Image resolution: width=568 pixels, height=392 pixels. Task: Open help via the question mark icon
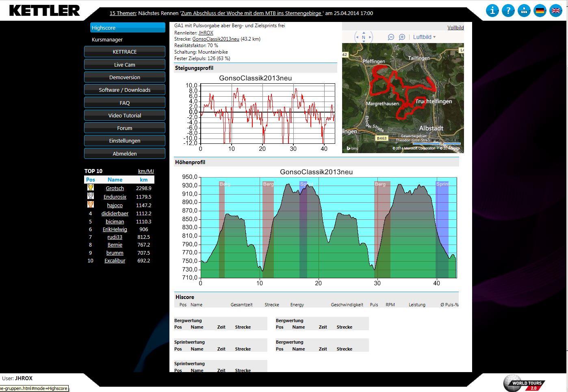[508, 11]
